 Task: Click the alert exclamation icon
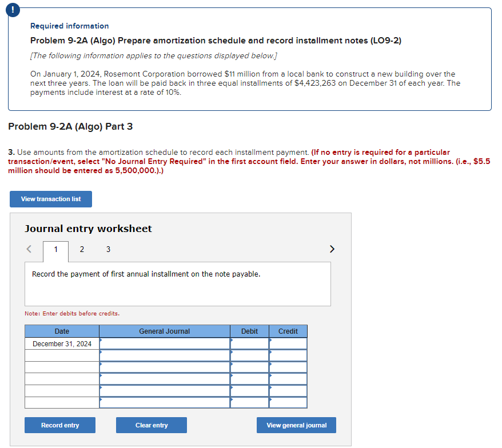pos(13,10)
